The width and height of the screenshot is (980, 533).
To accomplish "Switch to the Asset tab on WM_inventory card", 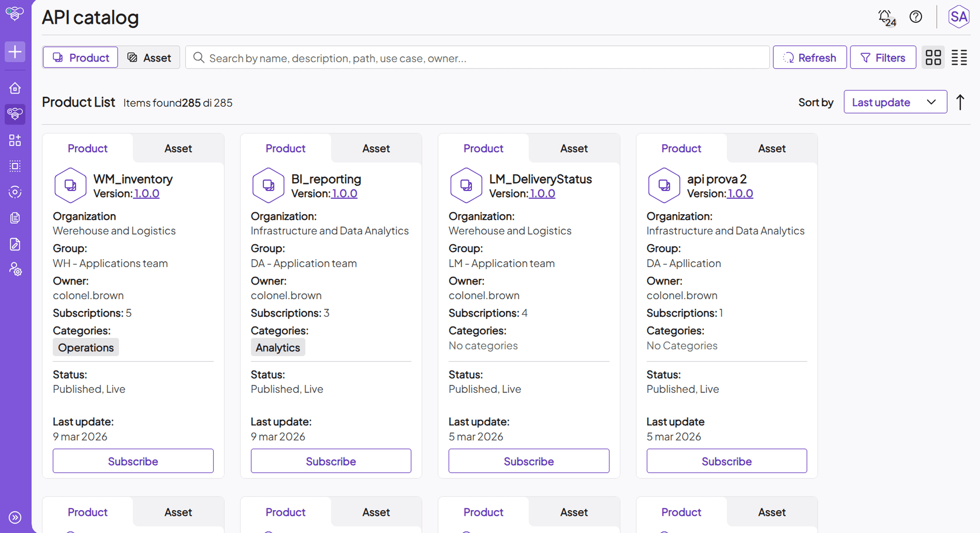I will click(x=178, y=148).
